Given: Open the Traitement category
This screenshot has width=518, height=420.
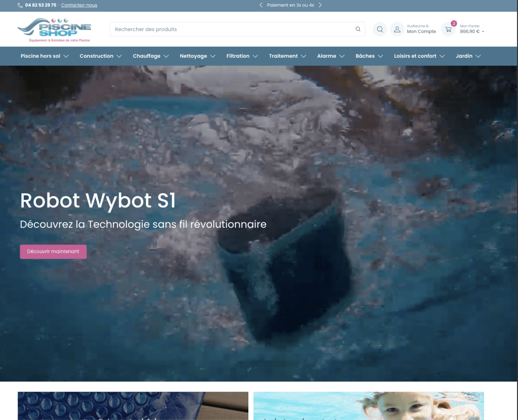Looking at the screenshot, I should [x=283, y=56].
